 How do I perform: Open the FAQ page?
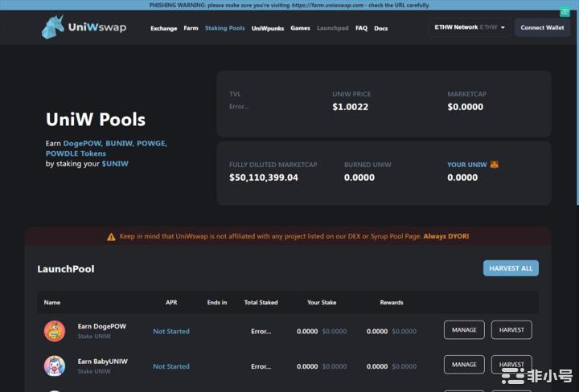point(361,28)
